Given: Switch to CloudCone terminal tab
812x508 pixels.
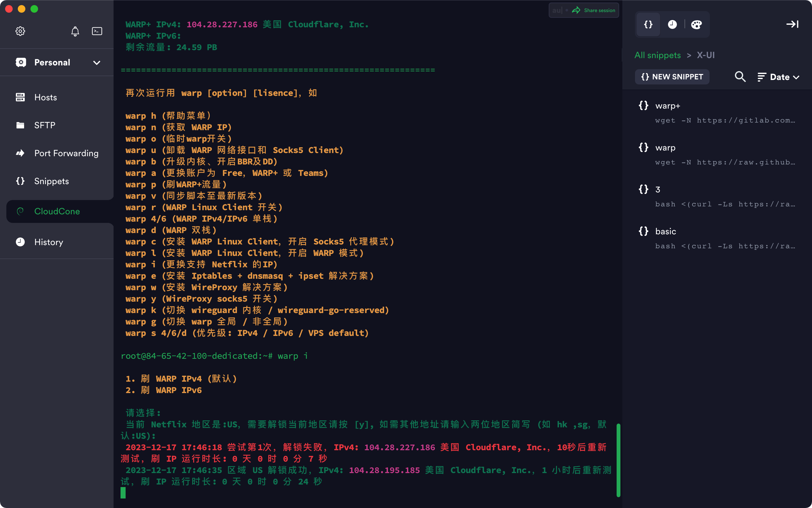Looking at the screenshot, I should (60, 211).
